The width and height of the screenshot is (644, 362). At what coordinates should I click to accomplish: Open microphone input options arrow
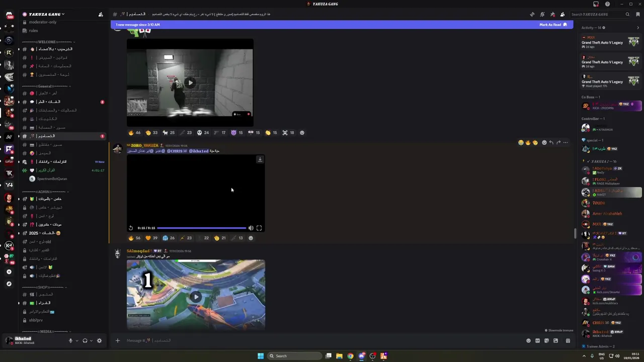click(x=77, y=340)
